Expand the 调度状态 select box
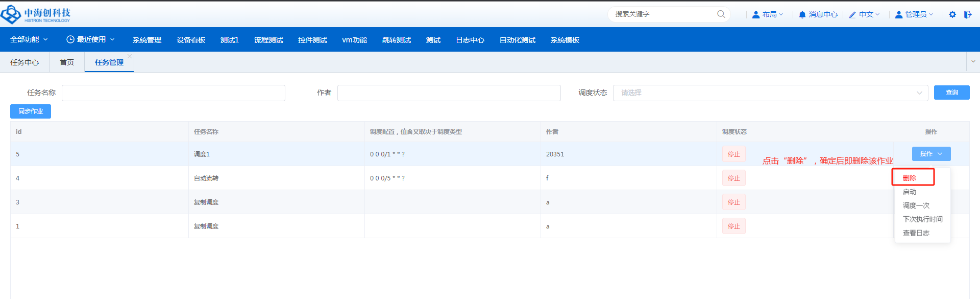The height and width of the screenshot is (299, 980). 770,93
